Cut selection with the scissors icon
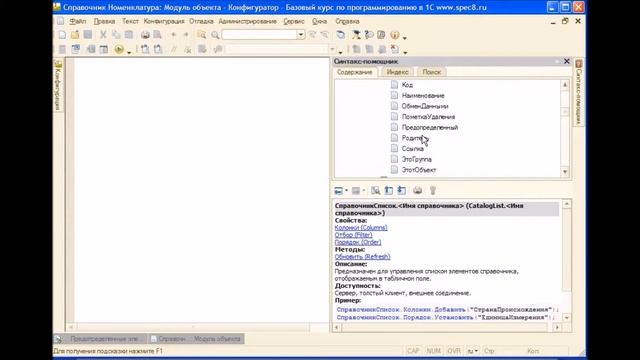This screenshot has width=640, height=360. coord(103,35)
